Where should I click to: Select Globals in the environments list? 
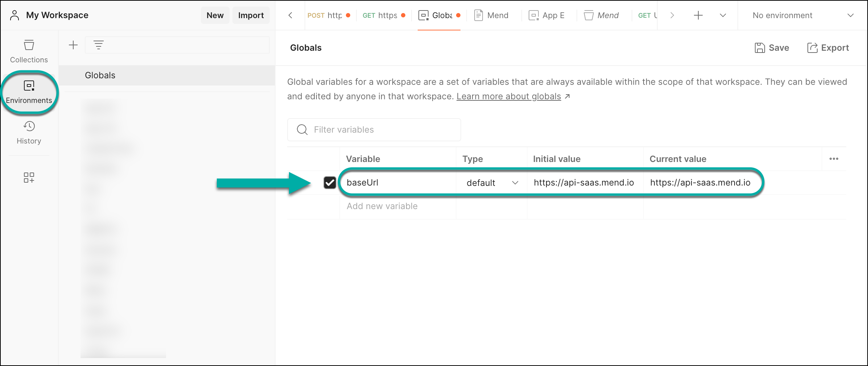pos(100,75)
